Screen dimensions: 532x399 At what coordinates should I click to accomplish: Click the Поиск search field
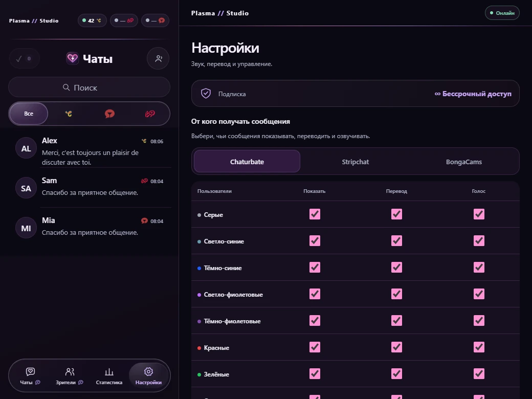tap(89, 87)
